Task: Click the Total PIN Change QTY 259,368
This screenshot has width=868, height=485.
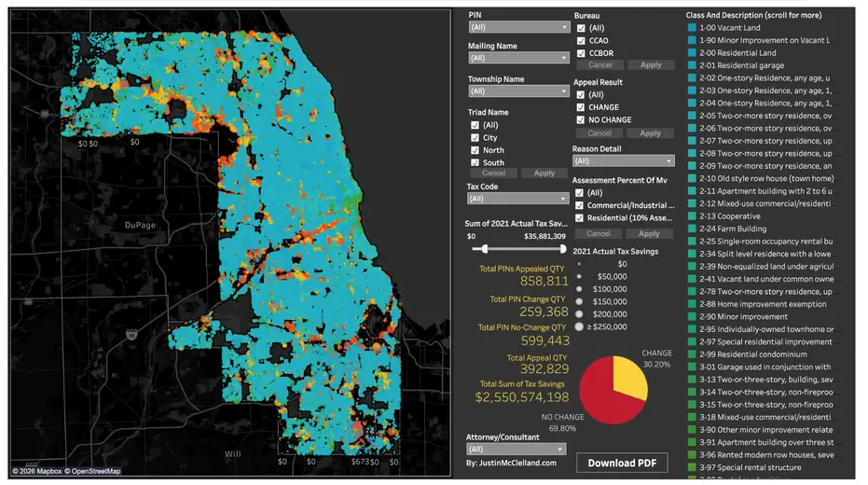Action: [x=544, y=312]
